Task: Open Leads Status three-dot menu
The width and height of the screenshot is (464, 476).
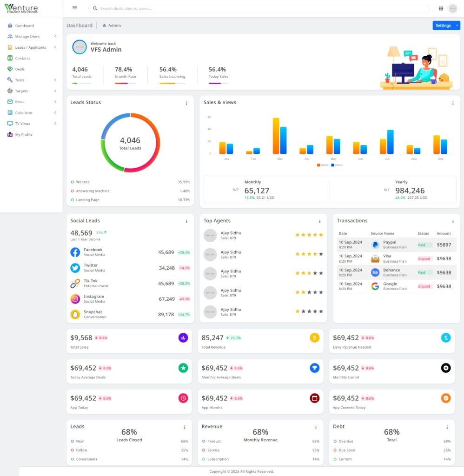Action: (x=186, y=103)
